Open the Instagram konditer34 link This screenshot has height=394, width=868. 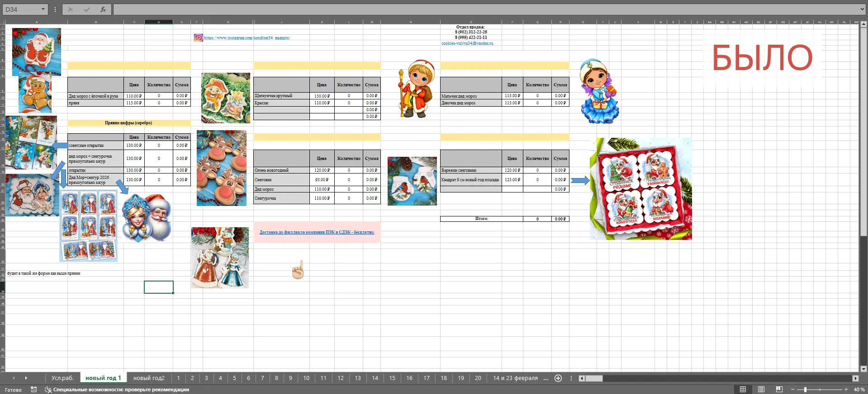click(247, 38)
